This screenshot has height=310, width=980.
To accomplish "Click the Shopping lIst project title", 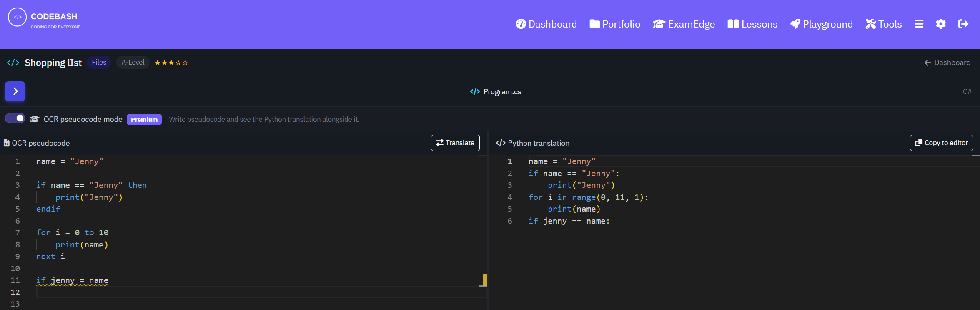I will (53, 63).
